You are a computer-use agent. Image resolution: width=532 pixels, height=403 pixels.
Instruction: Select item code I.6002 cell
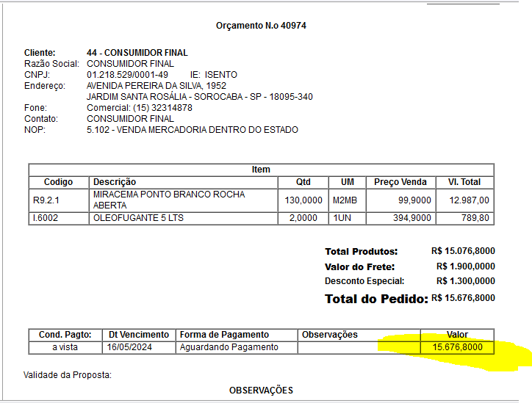click(x=46, y=218)
